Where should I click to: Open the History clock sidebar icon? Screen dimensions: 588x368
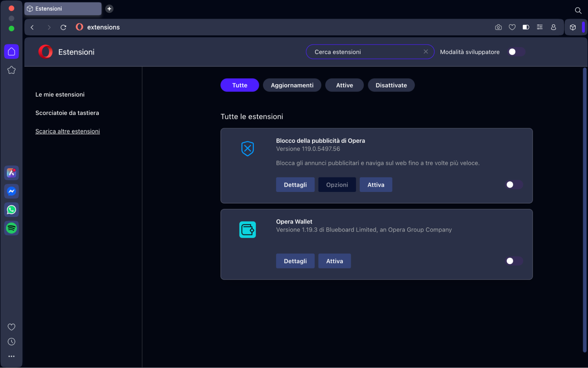[11, 342]
